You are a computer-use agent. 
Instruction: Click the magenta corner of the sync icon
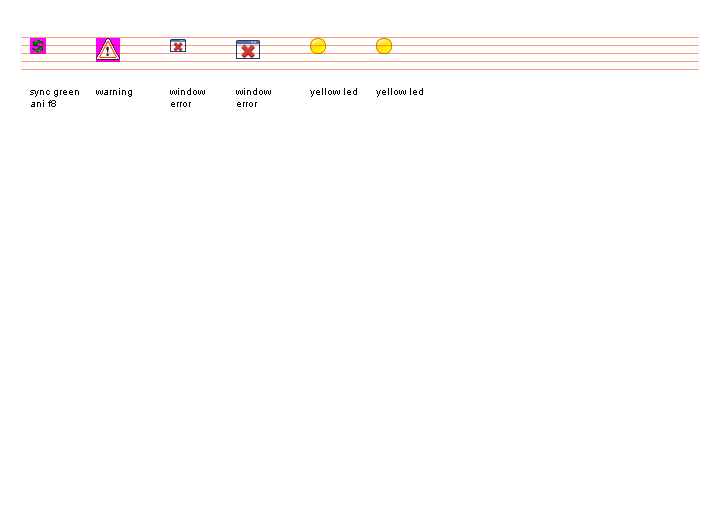click(x=32, y=40)
